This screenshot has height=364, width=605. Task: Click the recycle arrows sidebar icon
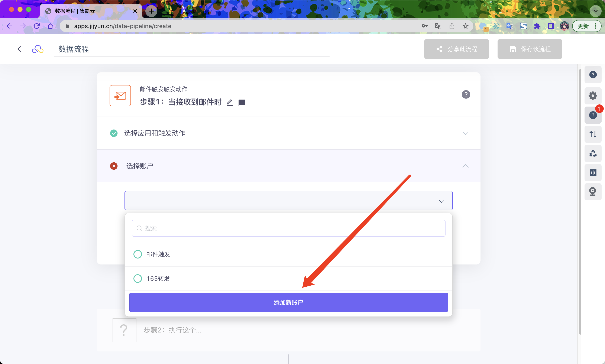(x=593, y=153)
